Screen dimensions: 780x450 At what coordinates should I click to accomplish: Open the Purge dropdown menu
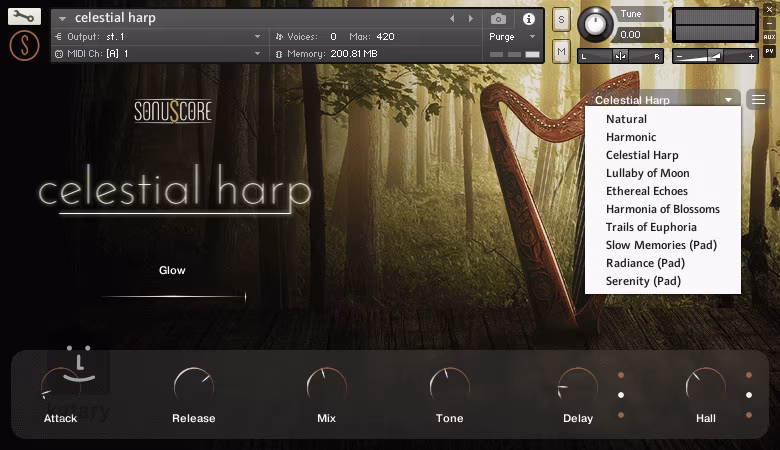[514, 37]
